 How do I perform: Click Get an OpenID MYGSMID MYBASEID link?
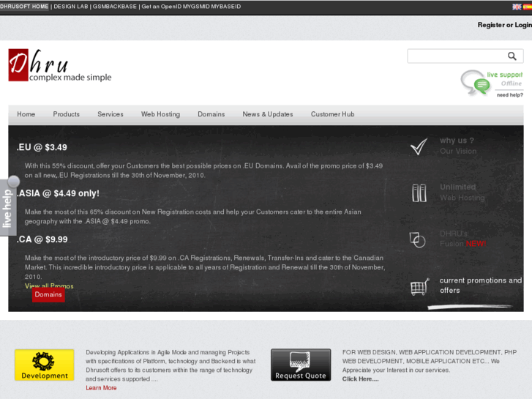[191, 7]
